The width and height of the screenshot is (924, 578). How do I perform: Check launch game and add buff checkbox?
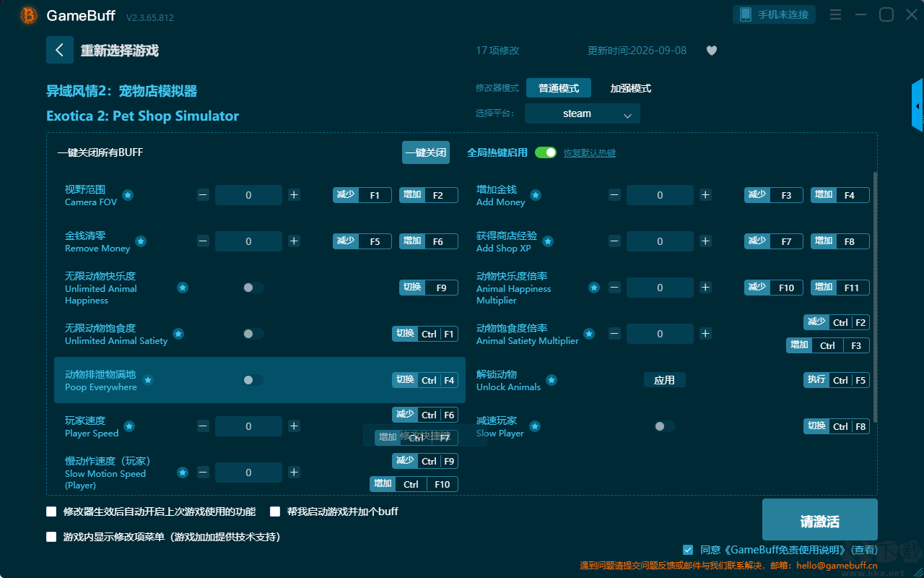pyautogui.click(x=275, y=512)
